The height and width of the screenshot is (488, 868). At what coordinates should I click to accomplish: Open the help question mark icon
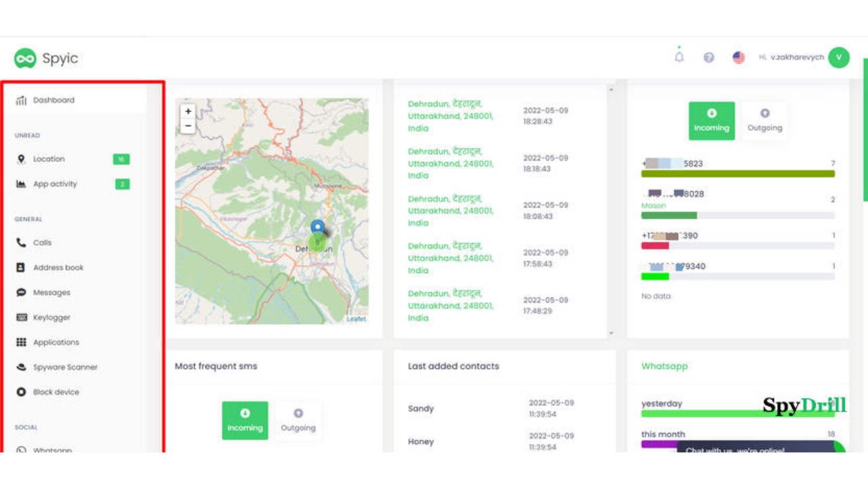tap(709, 58)
